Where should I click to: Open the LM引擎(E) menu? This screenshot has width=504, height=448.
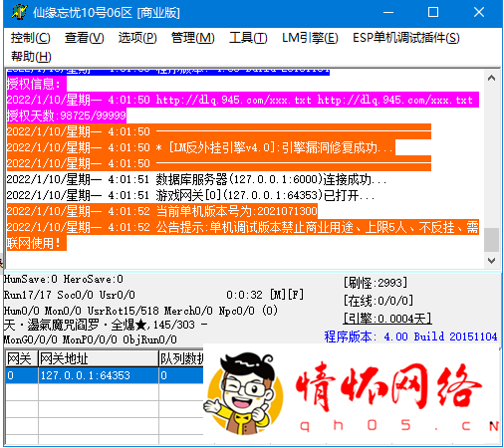click(310, 38)
